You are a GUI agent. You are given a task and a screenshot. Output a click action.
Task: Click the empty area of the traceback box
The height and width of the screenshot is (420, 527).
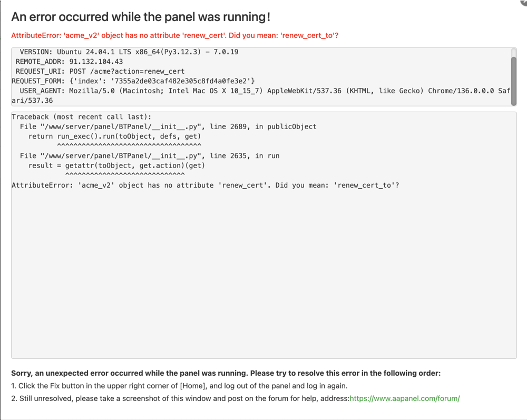point(263,274)
